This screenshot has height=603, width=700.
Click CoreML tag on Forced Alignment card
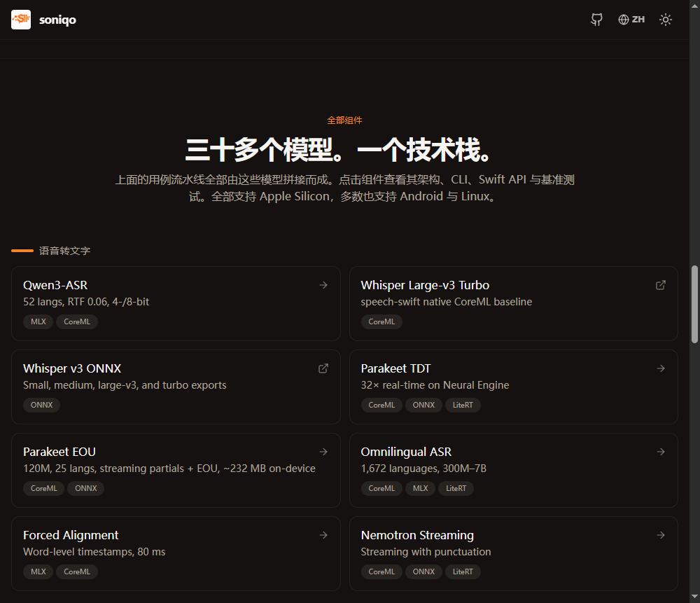tap(77, 571)
